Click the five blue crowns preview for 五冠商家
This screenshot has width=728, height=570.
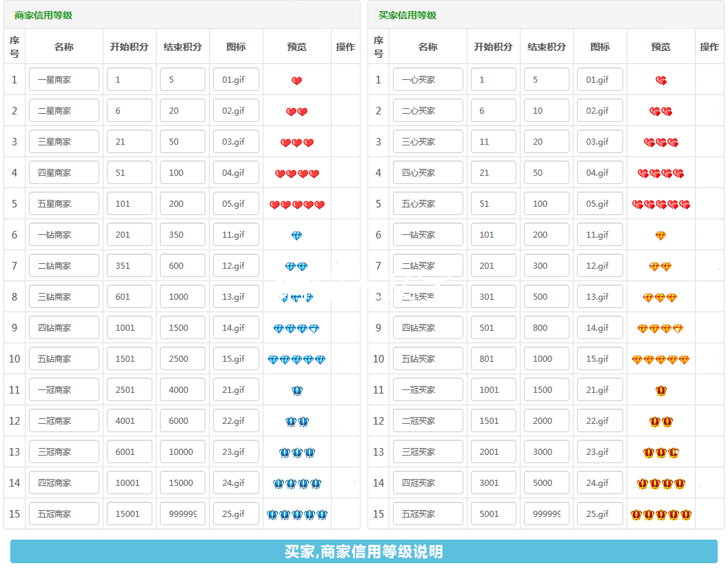pyautogui.click(x=296, y=515)
